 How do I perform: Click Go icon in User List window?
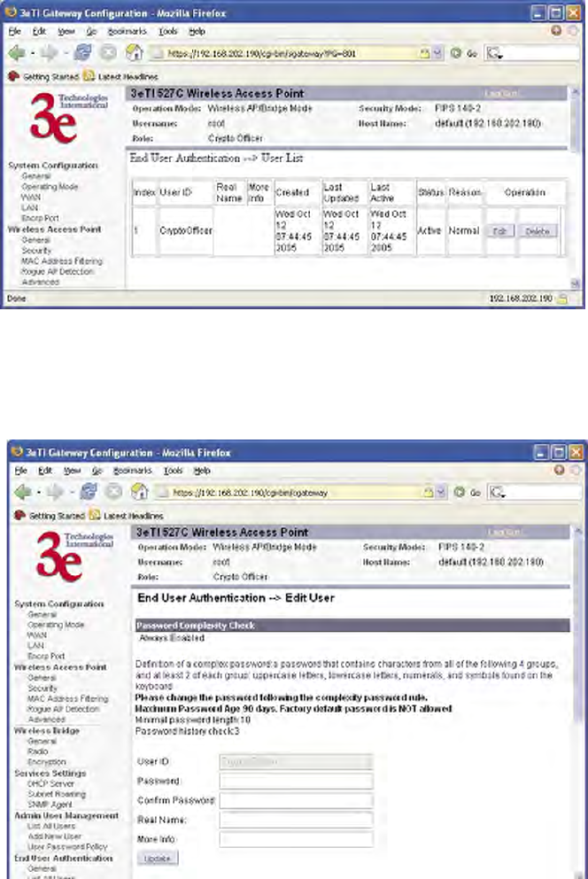pyautogui.click(x=456, y=53)
